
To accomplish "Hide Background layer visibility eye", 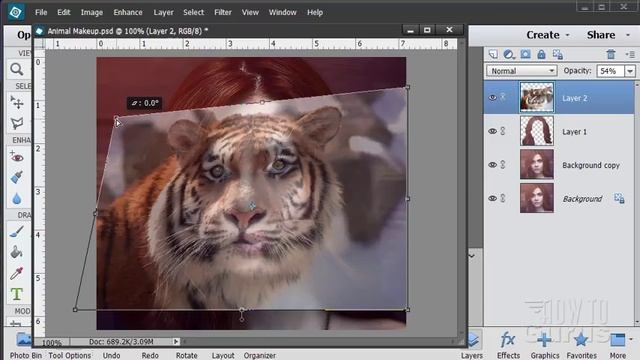I will coord(493,198).
